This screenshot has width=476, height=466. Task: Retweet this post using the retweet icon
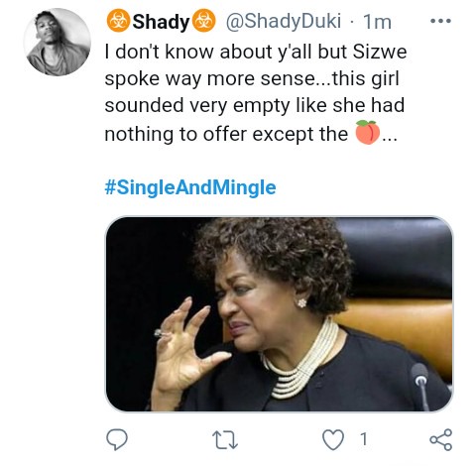(x=225, y=440)
